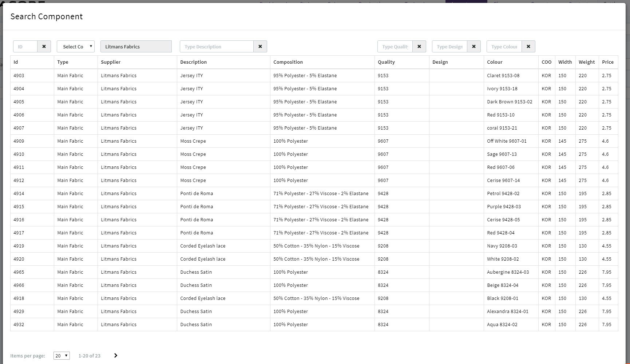
Task: Clear the ID filter field
Action: [44, 46]
